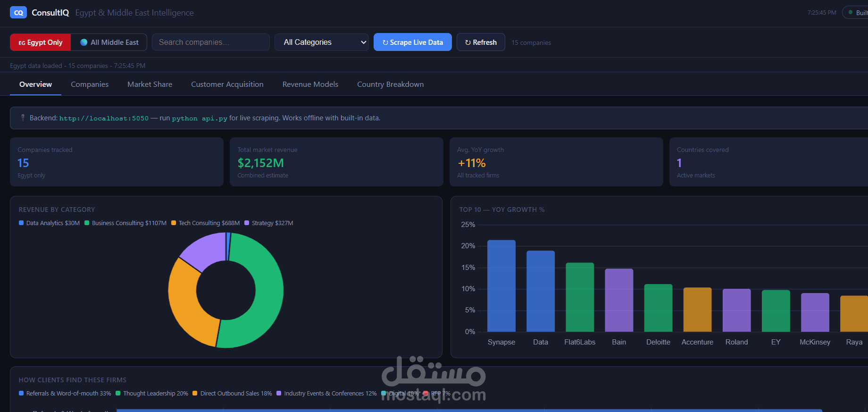Click the Scrape Live Data button

pyautogui.click(x=413, y=42)
